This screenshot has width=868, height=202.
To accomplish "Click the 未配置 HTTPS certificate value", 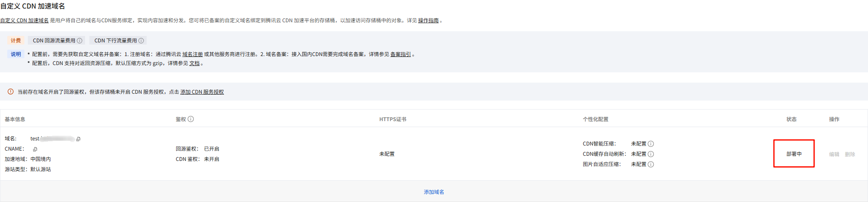I will pos(387,154).
